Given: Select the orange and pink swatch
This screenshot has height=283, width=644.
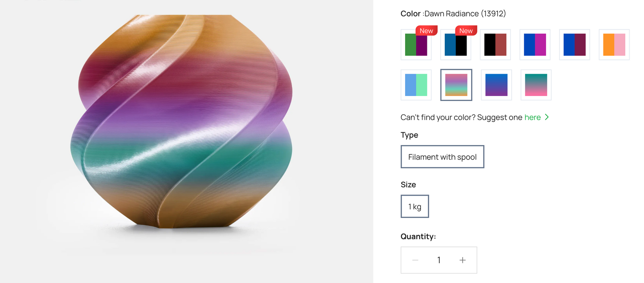Looking at the screenshot, I should click(x=614, y=45).
